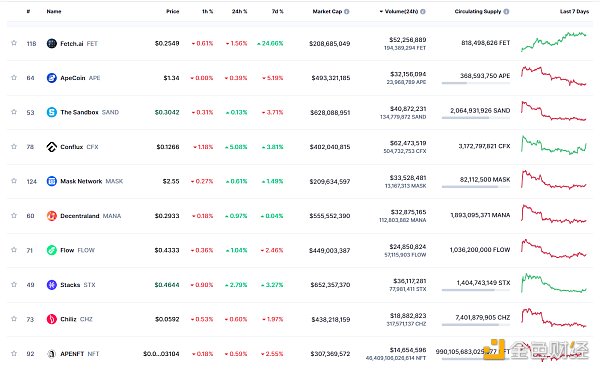Open Fetch.ai last 7 days sparkline chart
Screen dimensions: 600x371
tap(554, 42)
